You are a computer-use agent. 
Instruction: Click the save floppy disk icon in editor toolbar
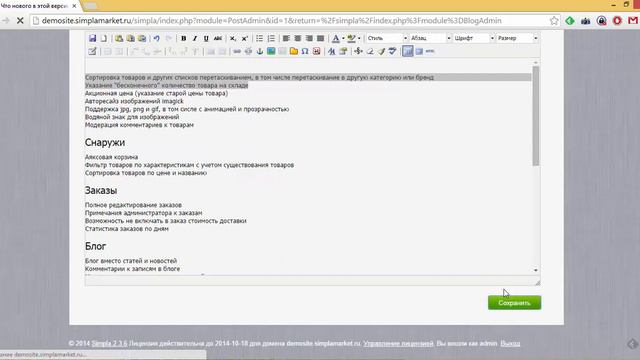point(92,38)
